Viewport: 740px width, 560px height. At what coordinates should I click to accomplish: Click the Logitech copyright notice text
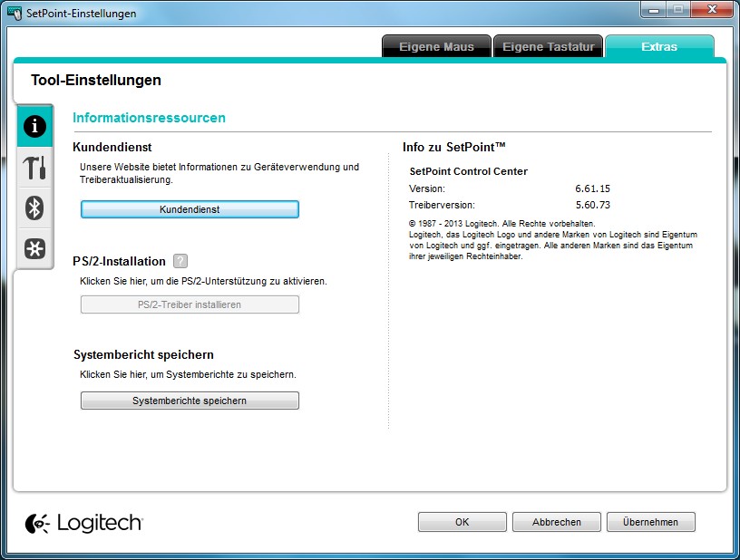point(552,240)
